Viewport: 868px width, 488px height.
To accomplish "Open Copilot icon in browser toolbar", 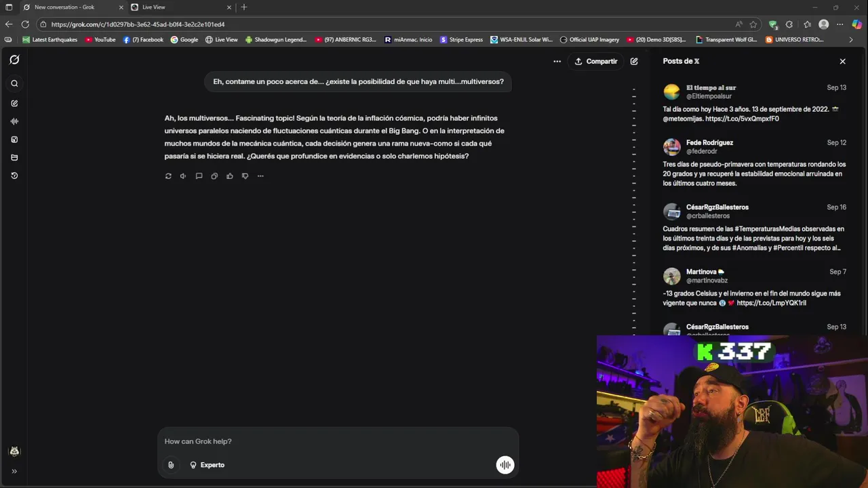I will click(x=857, y=24).
